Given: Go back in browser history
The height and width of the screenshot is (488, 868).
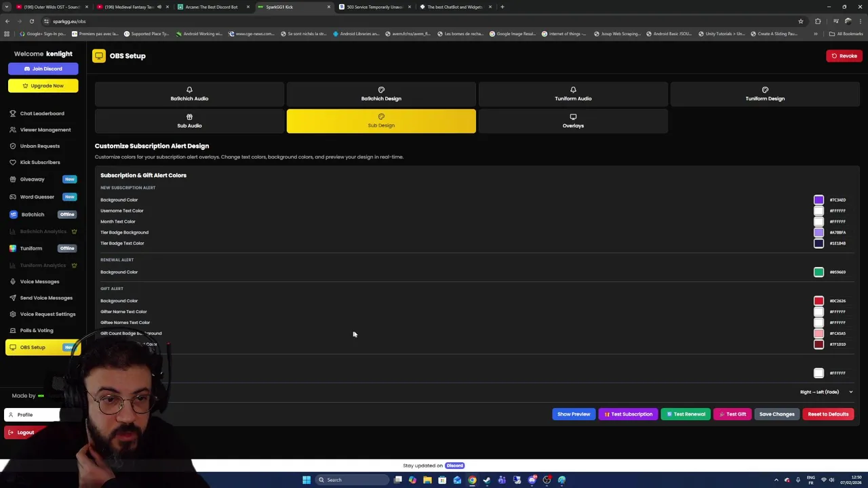Looking at the screenshot, I should (7, 21).
